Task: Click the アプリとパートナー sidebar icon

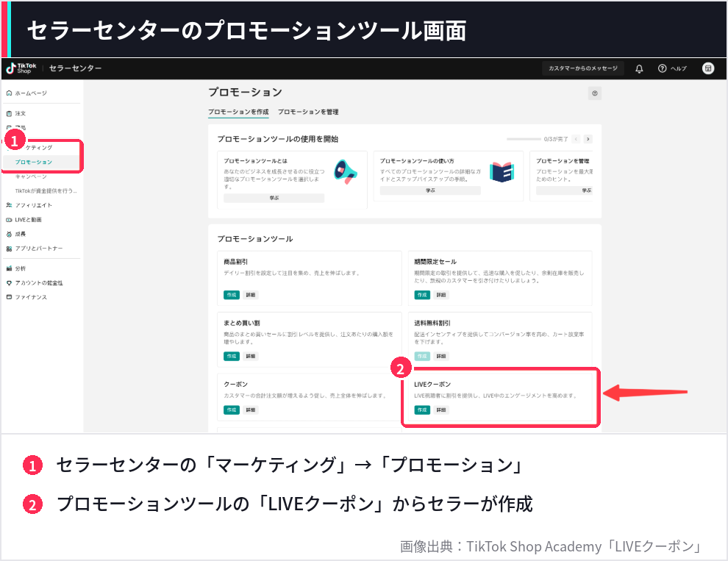Action: coord(9,249)
